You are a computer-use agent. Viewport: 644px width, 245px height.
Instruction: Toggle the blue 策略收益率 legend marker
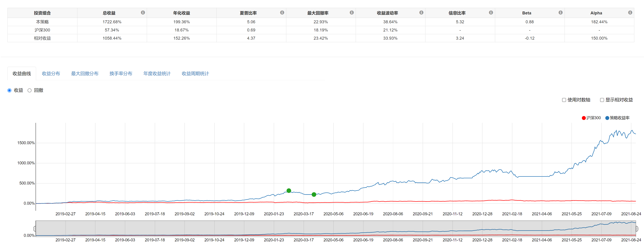click(x=607, y=118)
